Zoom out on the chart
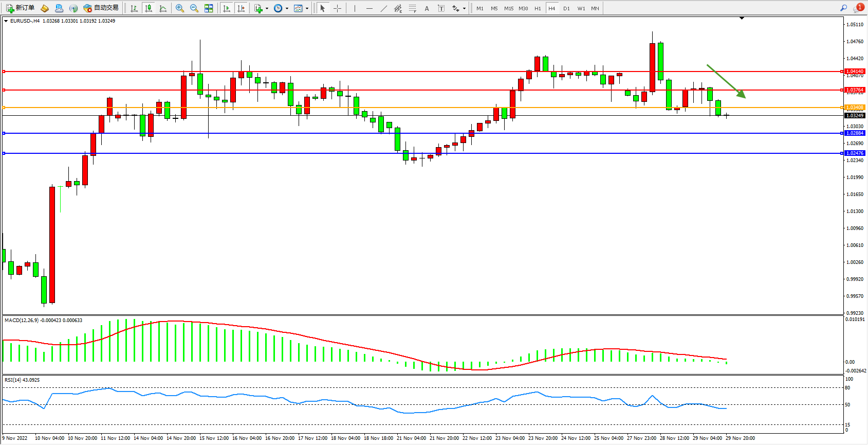 194,8
